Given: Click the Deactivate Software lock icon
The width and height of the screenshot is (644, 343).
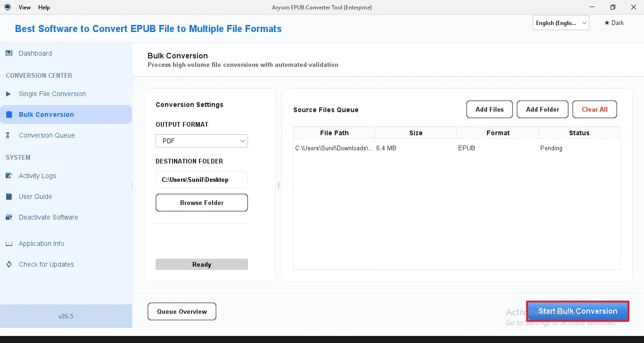Looking at the screenshot, I should pyautogui.click(x=9, y=217).
